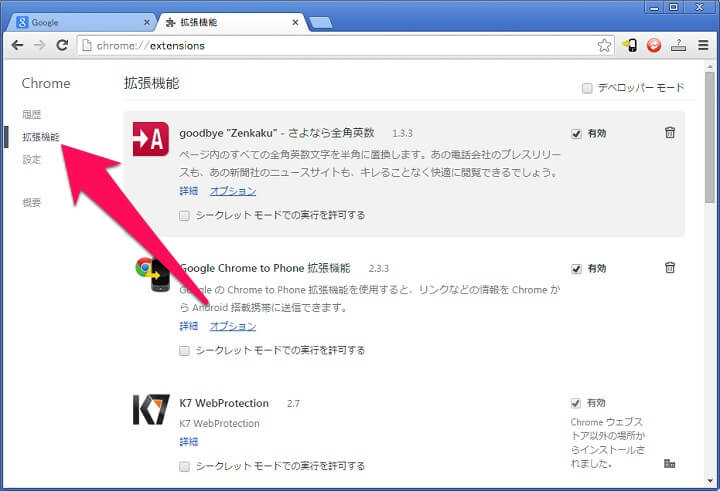Open 概要 in the Chrome sidebar
This screenshot has height=491, width=720.
coord(32,202)
